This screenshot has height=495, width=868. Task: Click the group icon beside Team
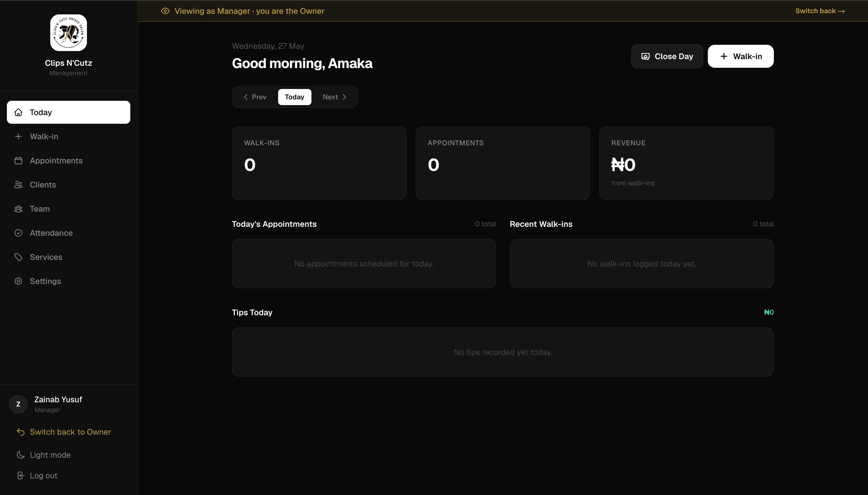click(x=18, y=209)
